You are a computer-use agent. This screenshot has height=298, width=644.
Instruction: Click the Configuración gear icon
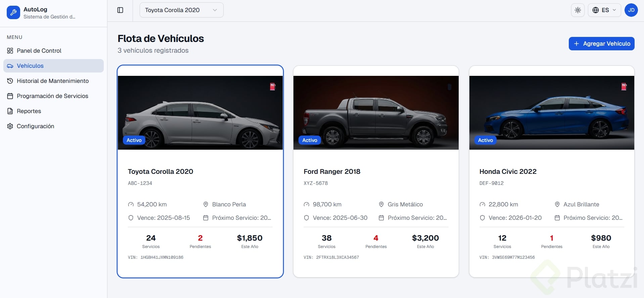(10, 126)
